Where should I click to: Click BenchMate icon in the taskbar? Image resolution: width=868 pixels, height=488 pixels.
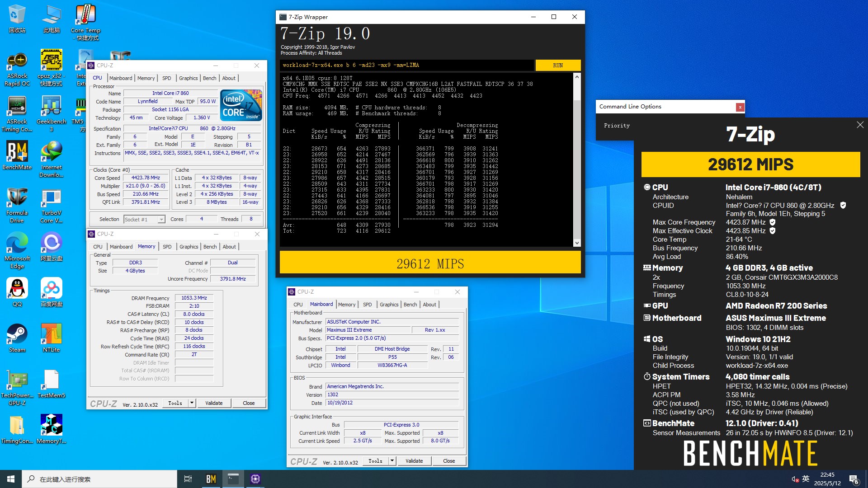click(211, 479)
